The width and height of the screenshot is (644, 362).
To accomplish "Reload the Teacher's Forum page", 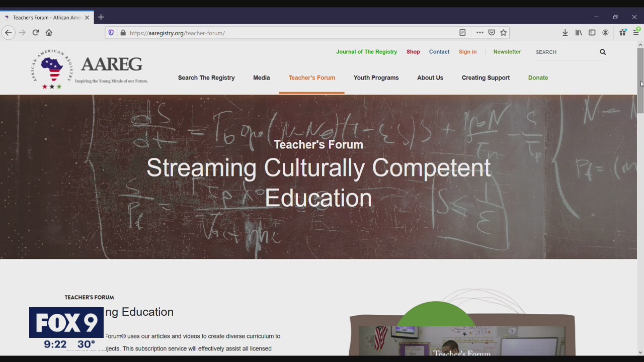I will (x=35, y=32).
